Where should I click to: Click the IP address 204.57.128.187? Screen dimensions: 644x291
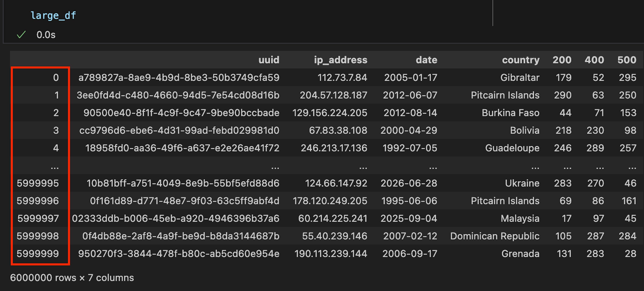333,95
